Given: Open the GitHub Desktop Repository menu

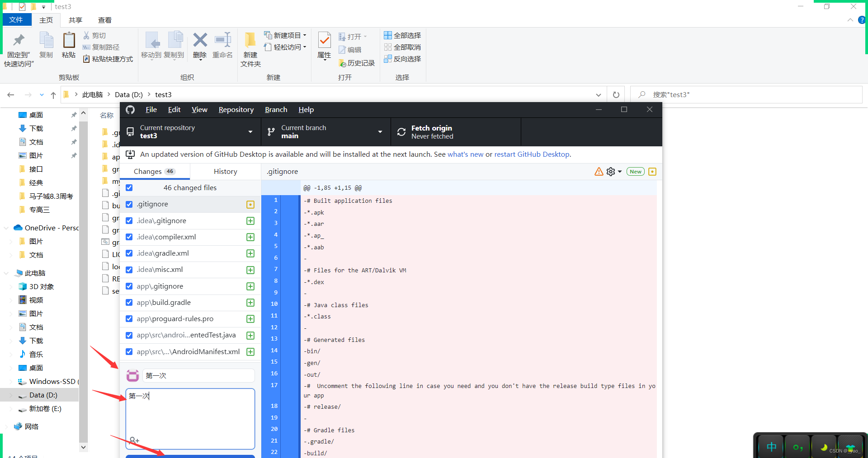Looking at the screenshot, I should [x=236, y=110].
